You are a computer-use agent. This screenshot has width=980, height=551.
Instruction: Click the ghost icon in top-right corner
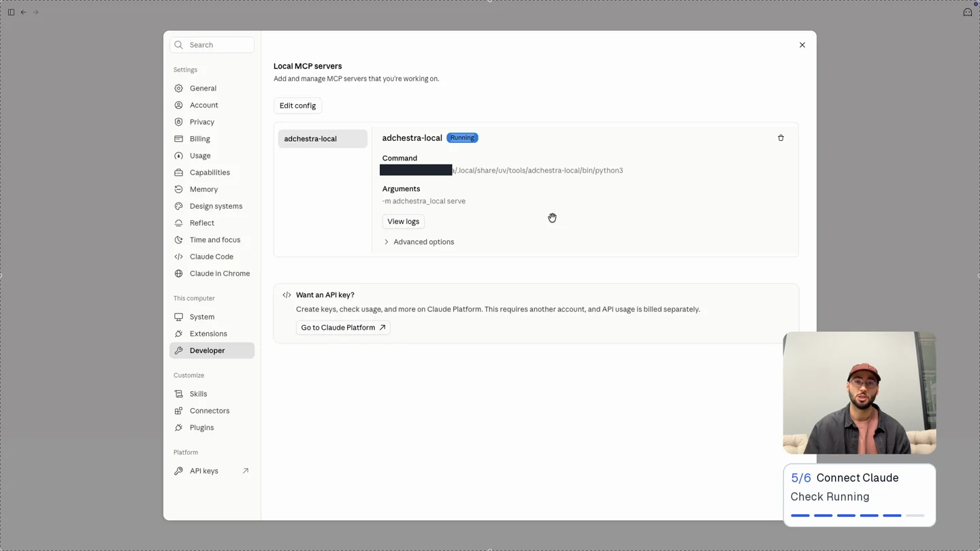coord(967,12)
